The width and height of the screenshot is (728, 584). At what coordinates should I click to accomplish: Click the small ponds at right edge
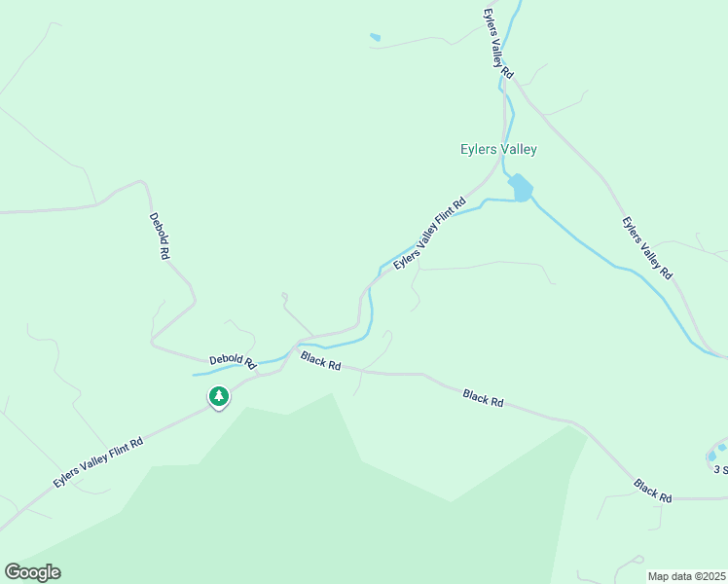coord(716,453)
